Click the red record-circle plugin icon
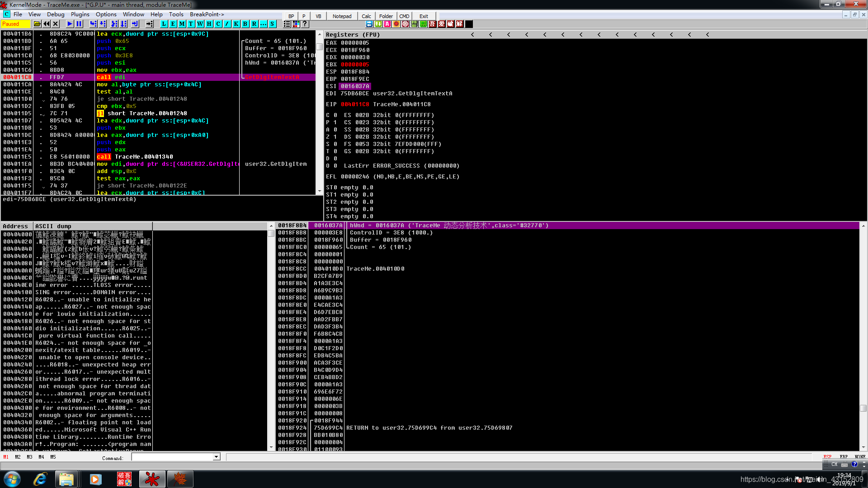Screen dimensions: 868x488 pyautogui.click(x=396, y=24)
